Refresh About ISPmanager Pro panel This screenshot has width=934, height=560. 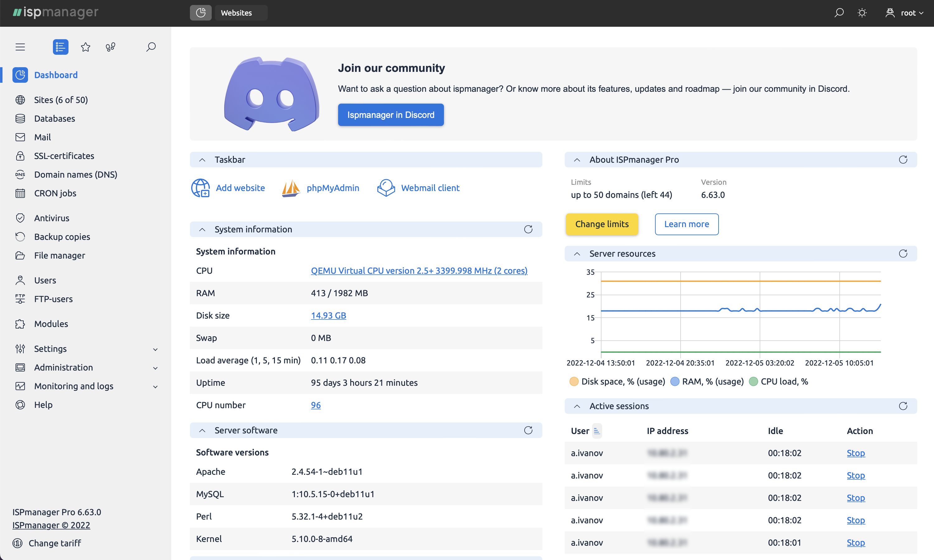click(903, 160)
